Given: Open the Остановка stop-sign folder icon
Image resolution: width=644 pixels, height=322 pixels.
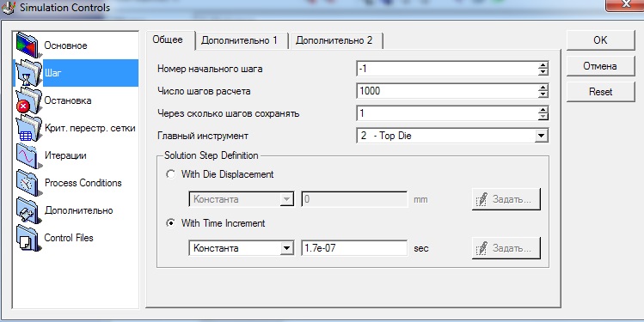Looking at the screenshot, I should [x=28, y=100].
